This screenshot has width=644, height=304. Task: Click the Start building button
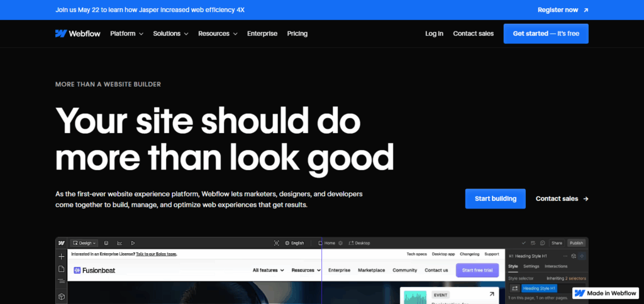coord(496,198)
